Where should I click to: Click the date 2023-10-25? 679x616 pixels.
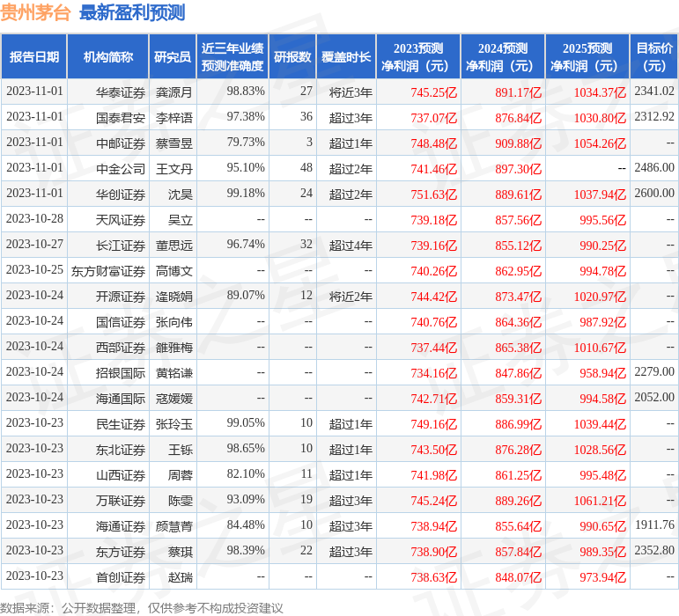click(x=34, y=270)
